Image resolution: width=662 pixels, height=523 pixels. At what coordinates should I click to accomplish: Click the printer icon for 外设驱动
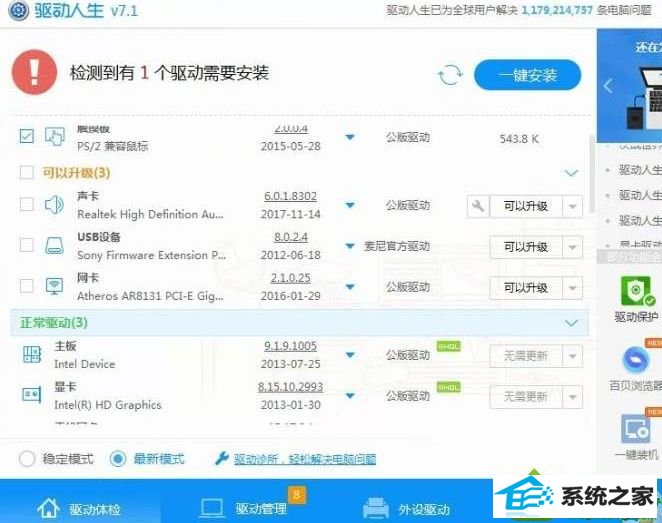(x=376, y=508)
